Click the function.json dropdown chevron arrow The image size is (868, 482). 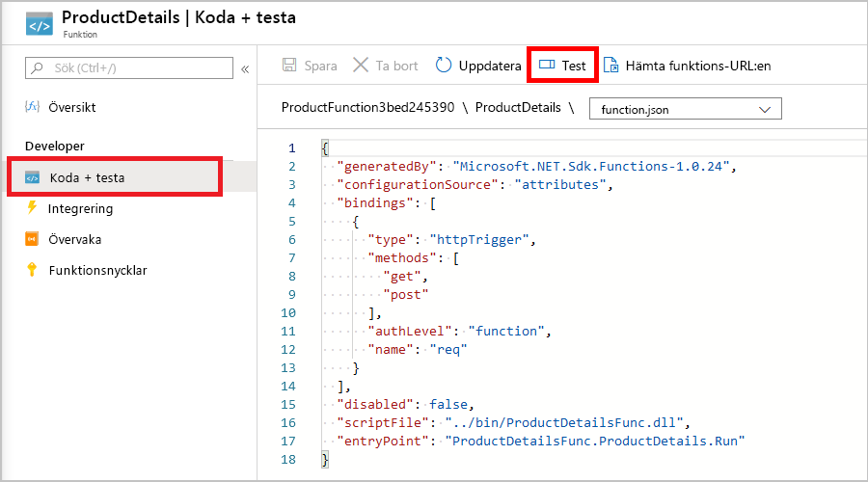pos(765,110)
